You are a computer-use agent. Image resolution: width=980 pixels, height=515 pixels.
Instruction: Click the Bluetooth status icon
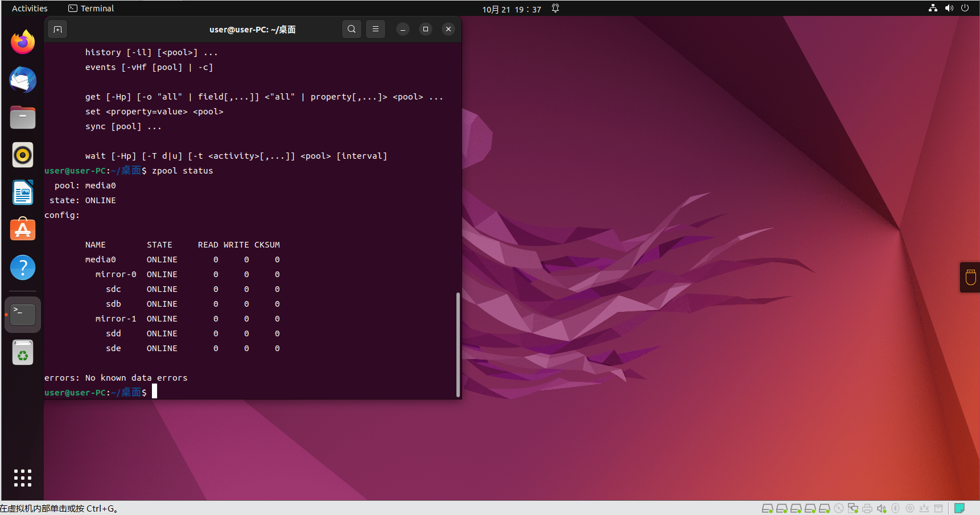click(895, 508)
